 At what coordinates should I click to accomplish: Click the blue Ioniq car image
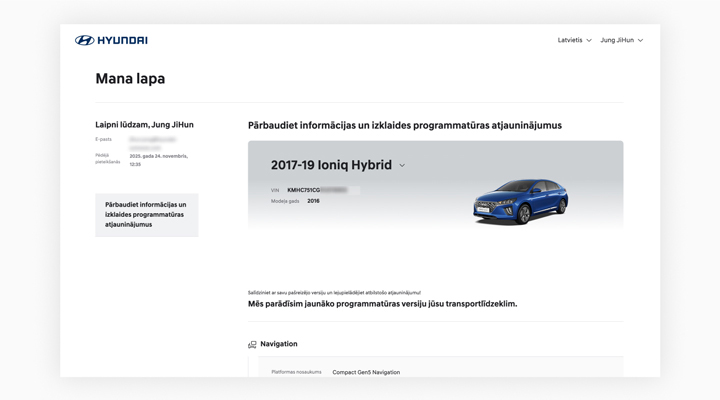[x=520, y=200]
